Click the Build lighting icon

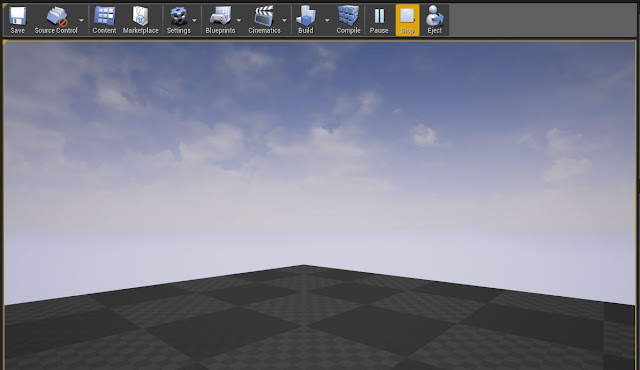[306, 20]
